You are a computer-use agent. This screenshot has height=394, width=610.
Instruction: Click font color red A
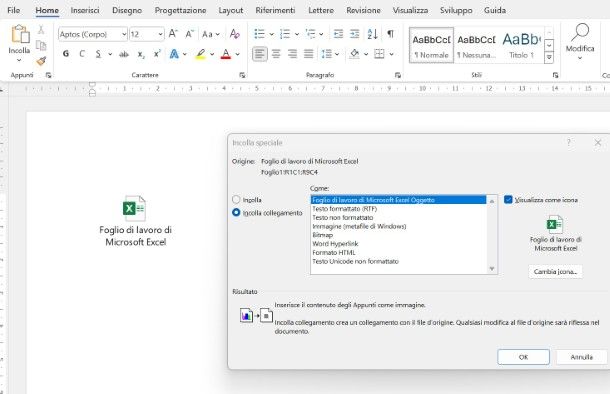(226, 54)
